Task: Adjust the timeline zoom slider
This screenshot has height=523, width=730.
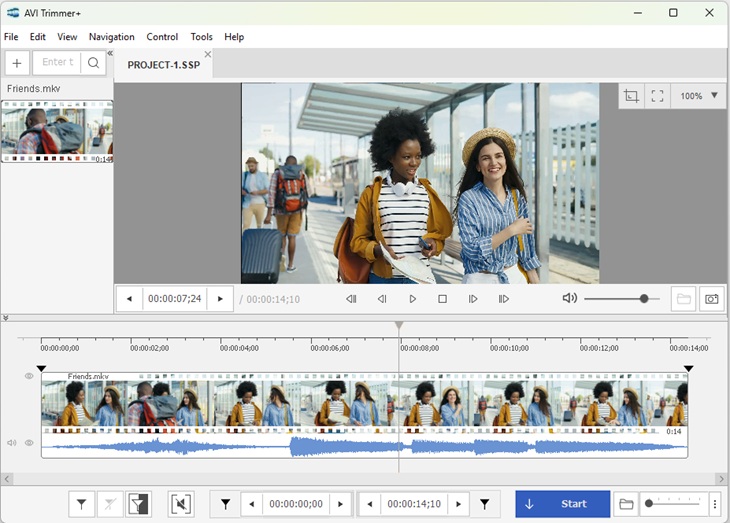Action: 674,503
